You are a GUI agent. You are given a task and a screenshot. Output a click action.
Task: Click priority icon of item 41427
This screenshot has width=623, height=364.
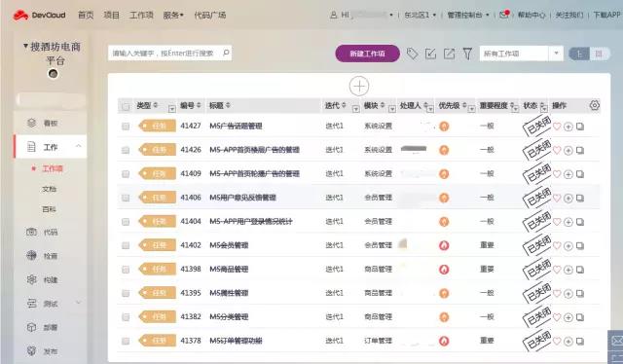[444, 127]
